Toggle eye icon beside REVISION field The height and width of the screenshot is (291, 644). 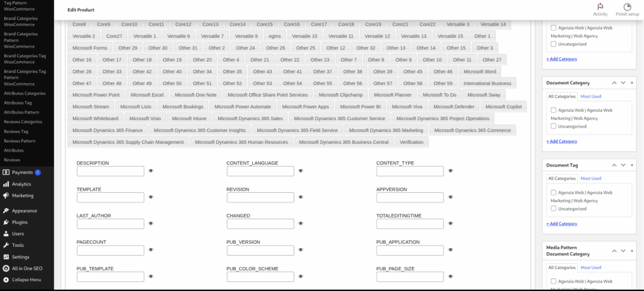click(x=301, y=197)
